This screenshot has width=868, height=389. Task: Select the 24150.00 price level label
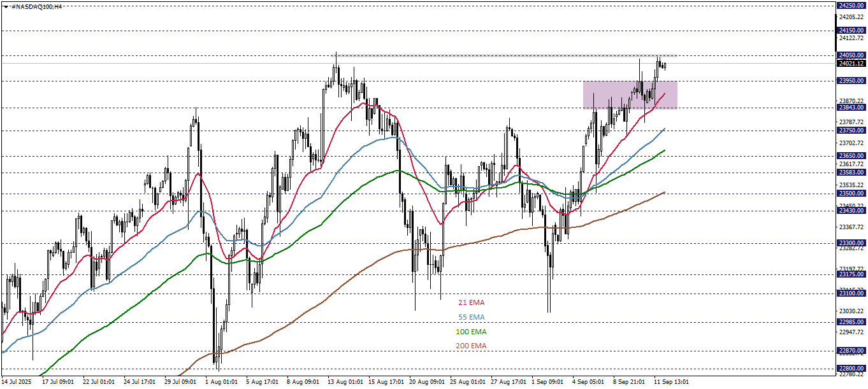[851, 30]
